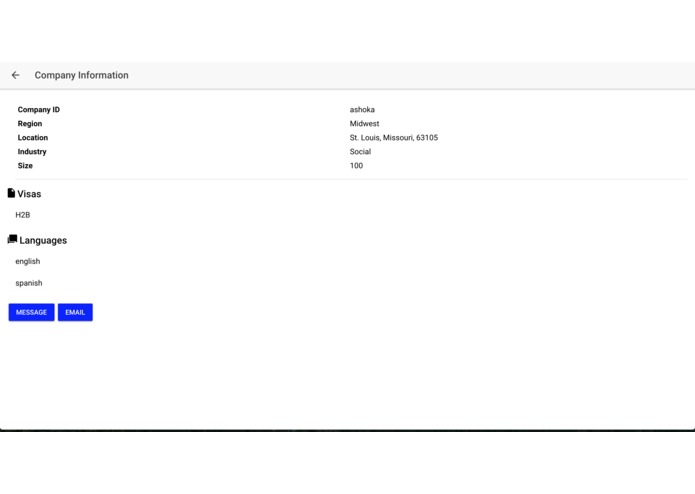The image size is (695, 494).
Task: Click the Region label
Action: (30, 124)
